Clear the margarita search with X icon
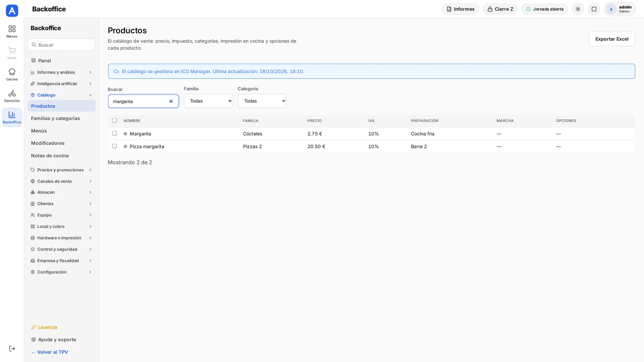This screenshot has width=644, height=362. [171, 101]
